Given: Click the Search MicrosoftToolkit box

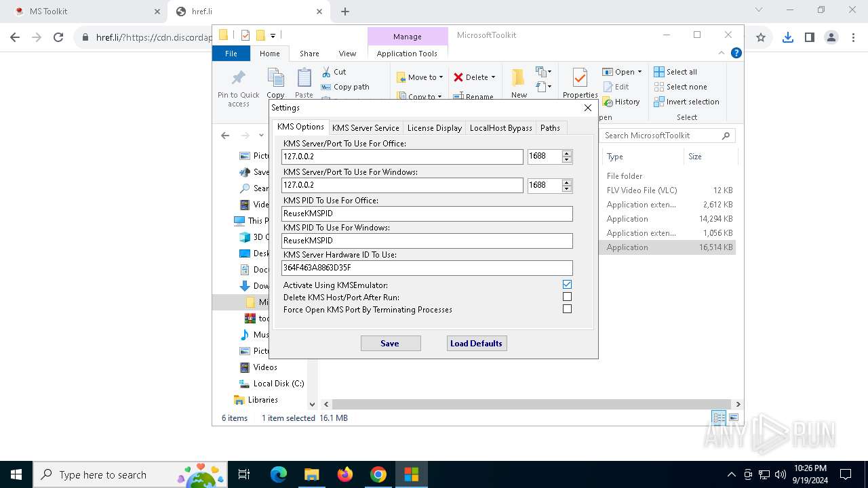Looking at the screenshot, I should pyautogui.click(x=668, y=136).
